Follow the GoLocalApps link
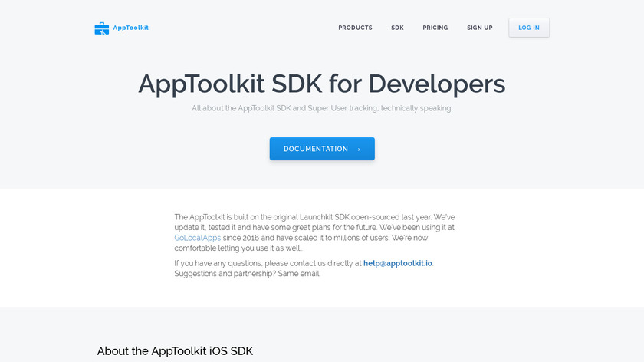Screen dimensions: 644x362 pyautogui.click(x=198, y=238)
